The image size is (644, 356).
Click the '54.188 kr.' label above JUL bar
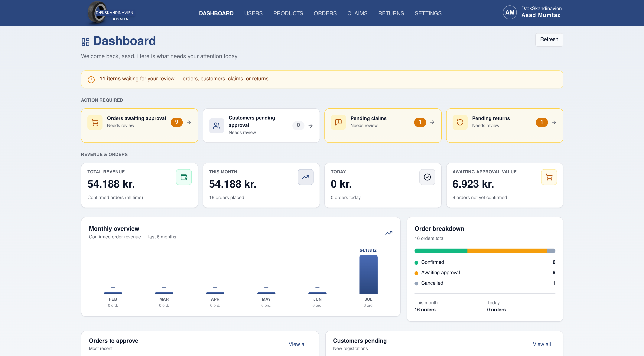tap(369, 250)
